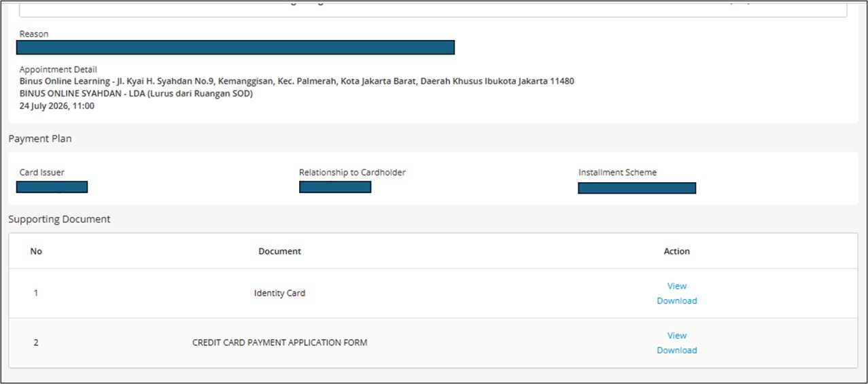Click the Binus Online Learning address line
Viewport: 868px width, 384px height.
click(296, 82)
